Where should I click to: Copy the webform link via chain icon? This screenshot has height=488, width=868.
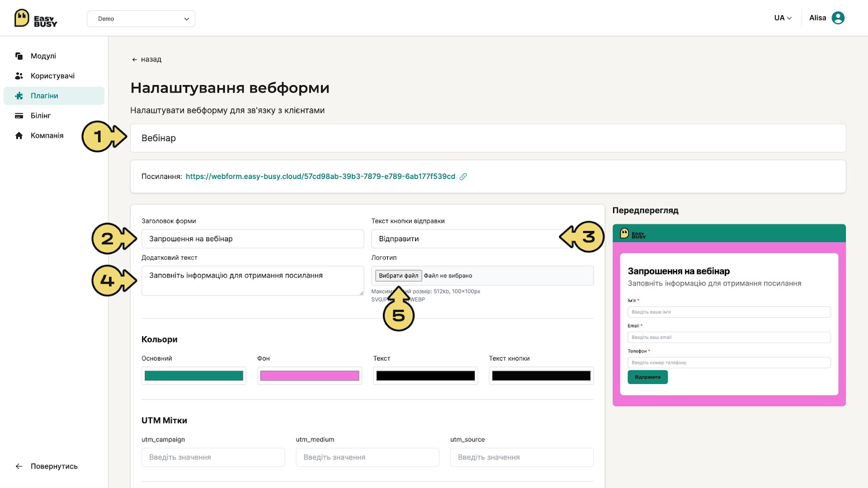pos(463,176)
